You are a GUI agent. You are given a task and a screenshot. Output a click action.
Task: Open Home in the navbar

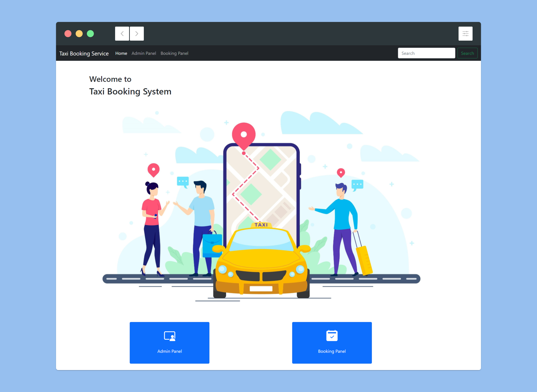pyautogui.click(x=121, y=53)
